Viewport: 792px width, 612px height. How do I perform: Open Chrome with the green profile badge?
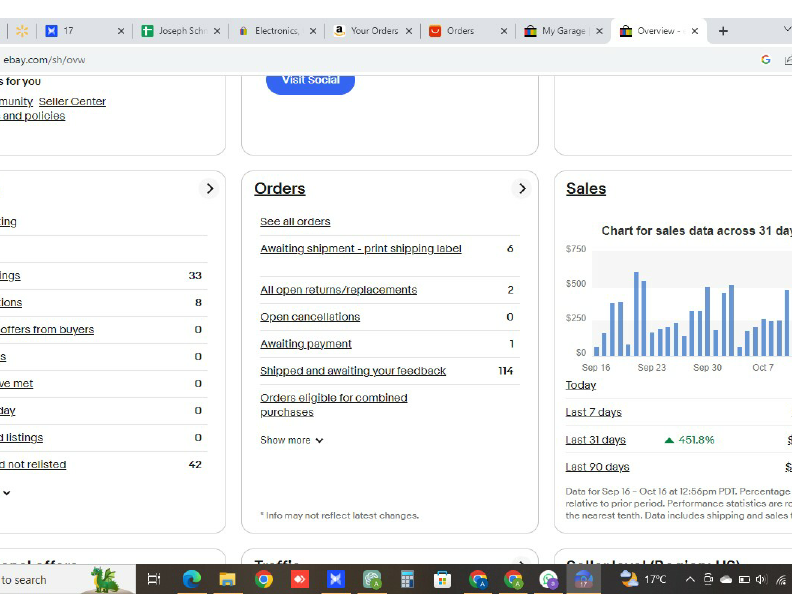[x=513, y=579]
